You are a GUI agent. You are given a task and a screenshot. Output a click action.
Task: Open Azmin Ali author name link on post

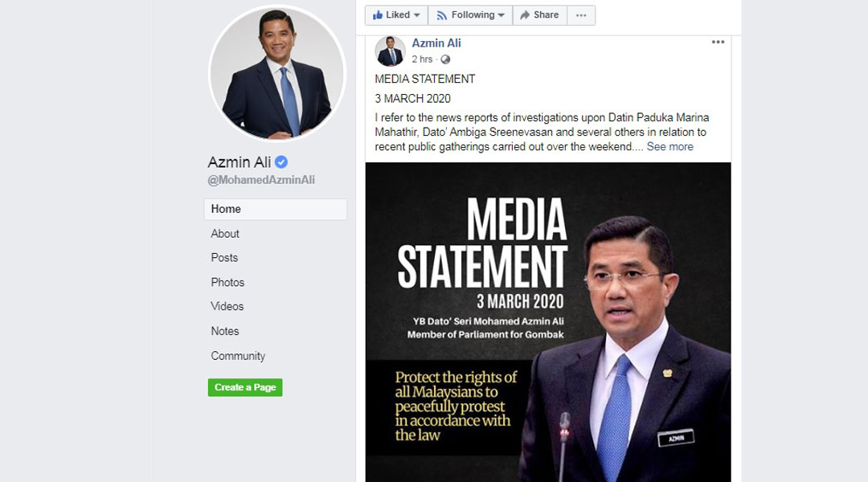[x=436, y=43]
